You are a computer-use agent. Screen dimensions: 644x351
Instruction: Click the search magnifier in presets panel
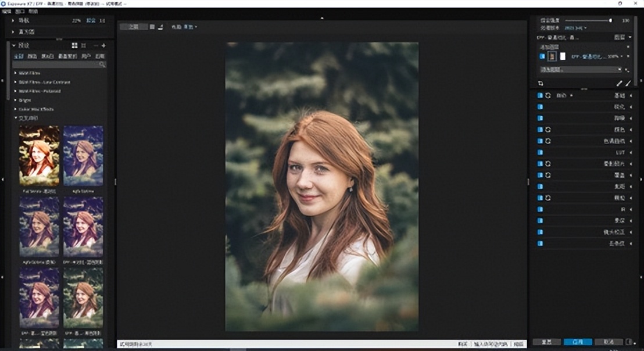point(102,65)
